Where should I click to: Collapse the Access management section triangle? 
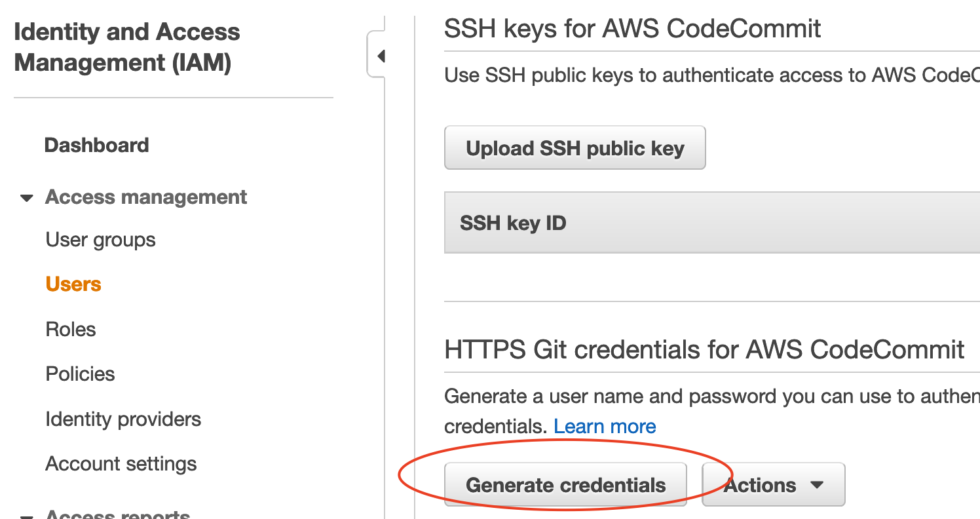tap(27, 198)
